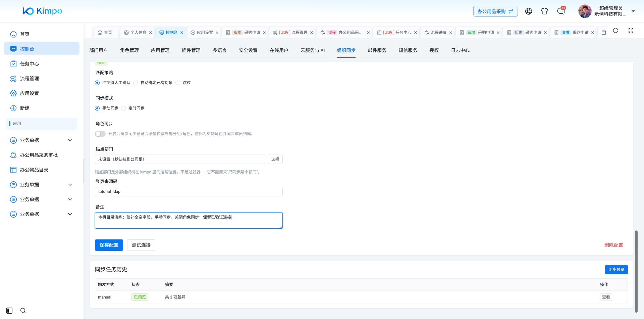Click the 测试连接 button
The image size is (644, 319).
[x=141, y=245]
